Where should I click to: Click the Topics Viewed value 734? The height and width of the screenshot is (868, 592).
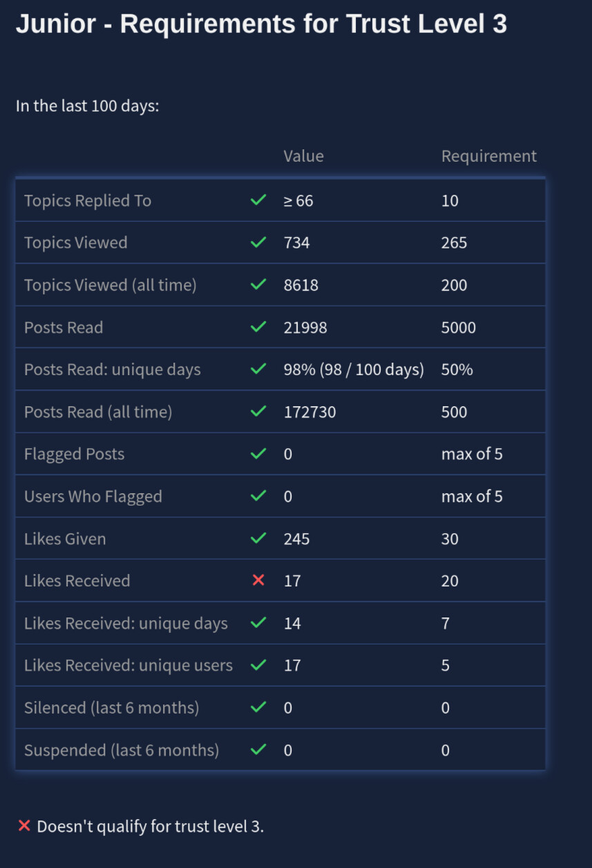(x=297, y=243)
